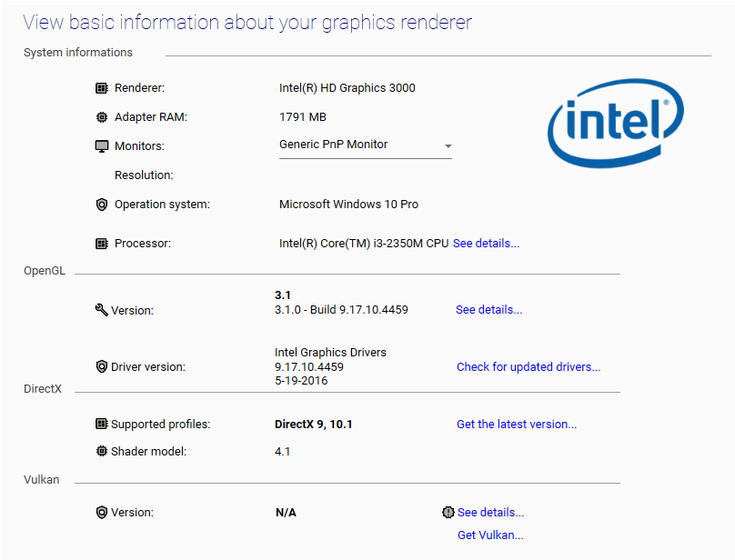Viewport: 735px width, 560px height.
Task: Click the Monitors dropdown arrow
Action: [x=448, y=146]
